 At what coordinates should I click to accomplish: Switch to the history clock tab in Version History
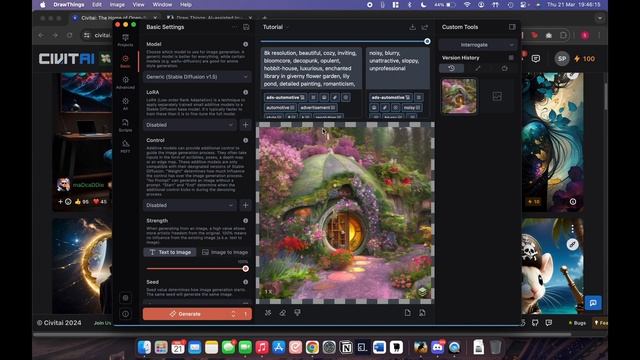tap(451, 69)
